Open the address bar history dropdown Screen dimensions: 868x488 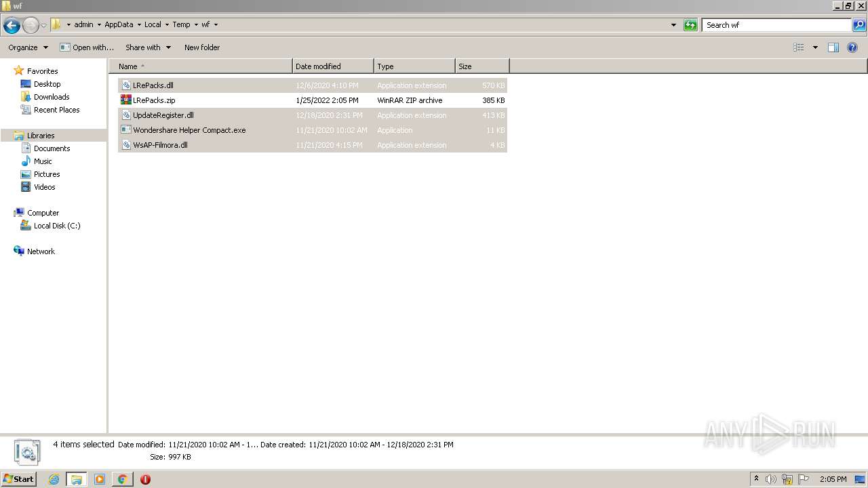[673, 25]
